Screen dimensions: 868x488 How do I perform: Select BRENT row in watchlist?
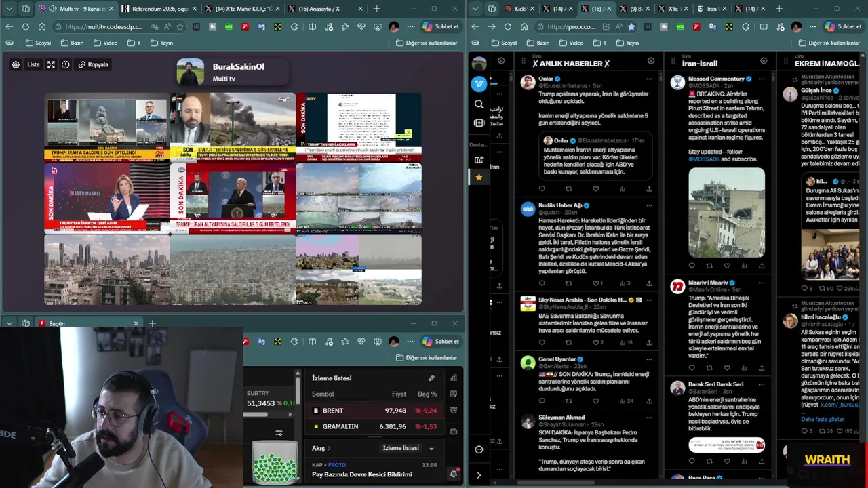374,411
